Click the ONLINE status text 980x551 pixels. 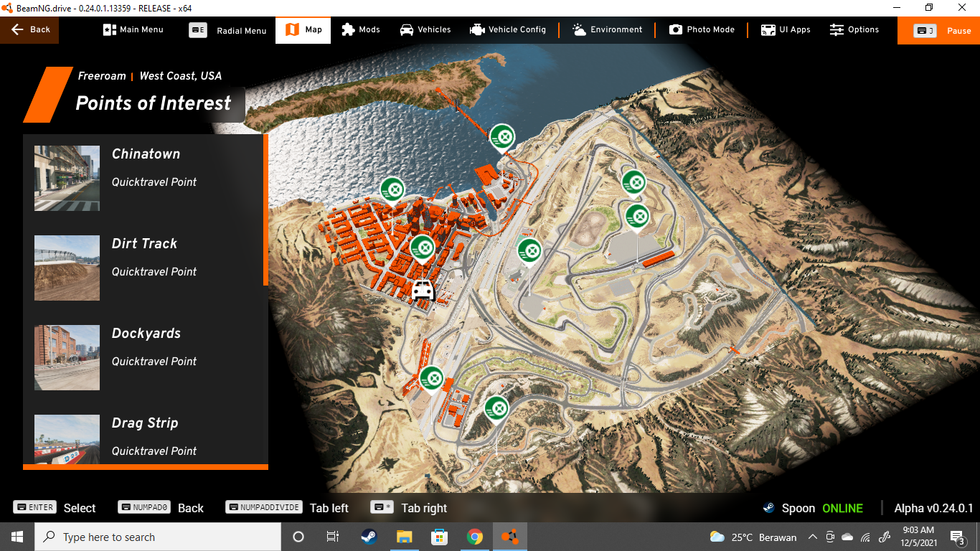(842, 508)
